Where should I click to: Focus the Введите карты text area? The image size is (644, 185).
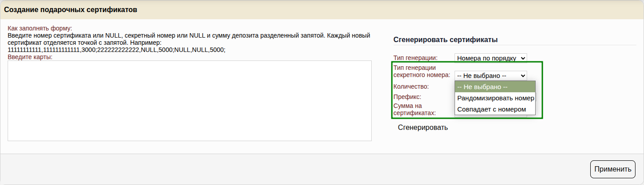tap(189, 101)
